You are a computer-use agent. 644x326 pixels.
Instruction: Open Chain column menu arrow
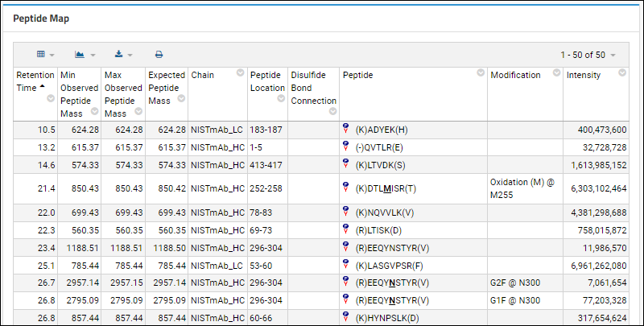tap(240, 72)
